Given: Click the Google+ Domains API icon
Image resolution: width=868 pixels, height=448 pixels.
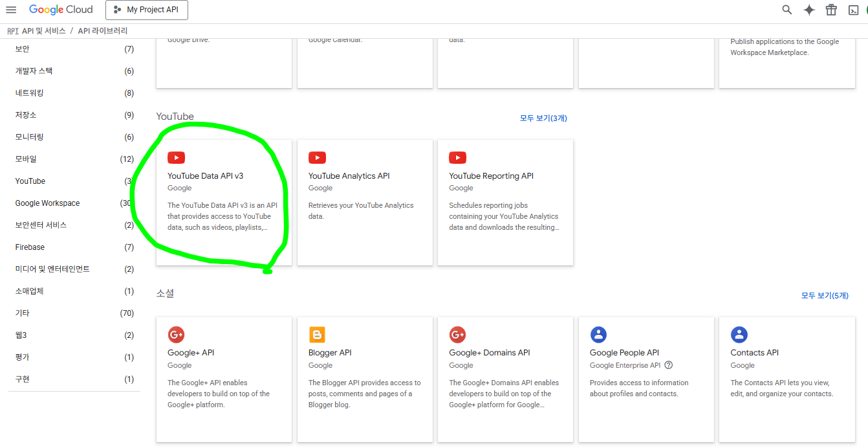Looking at the screenshot, I should [x=458, y=335].
